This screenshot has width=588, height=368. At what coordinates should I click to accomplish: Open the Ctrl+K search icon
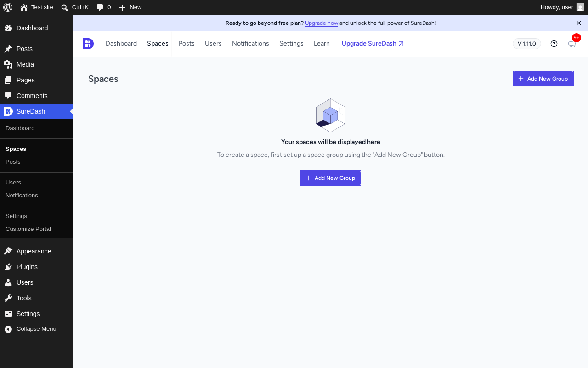click(x=65, y=7)
